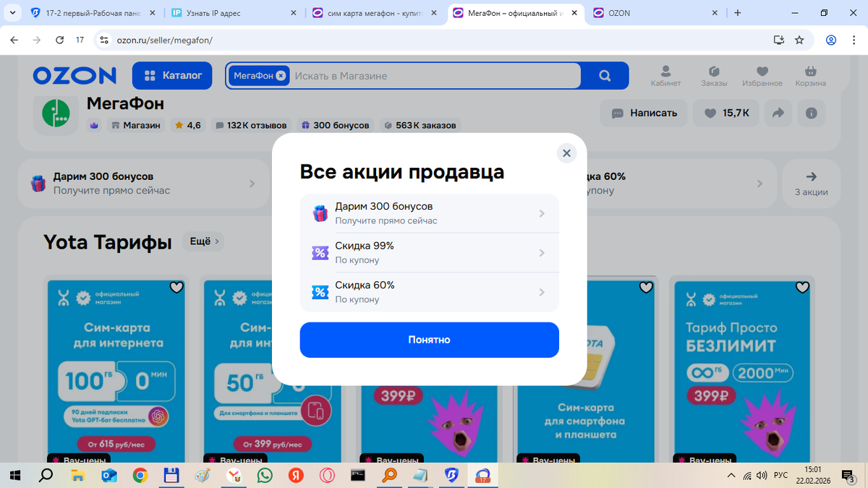Open Заказы orders icon in the header
The image size is (868, 488).
(x=714, y=72)
